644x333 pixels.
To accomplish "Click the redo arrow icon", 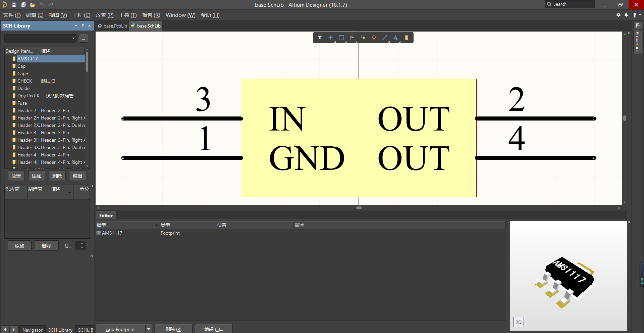I will [x=51, y=5].
